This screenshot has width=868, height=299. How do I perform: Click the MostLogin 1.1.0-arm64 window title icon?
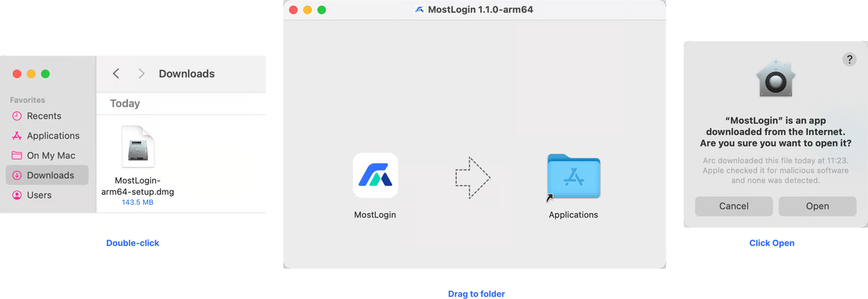pos(419,10)
